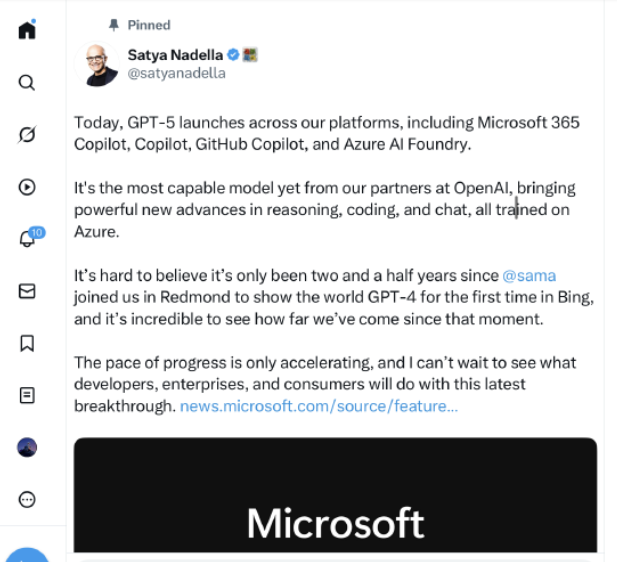Open the video play icon in sidebar
The image size is (617, 562).
point(27,187)
